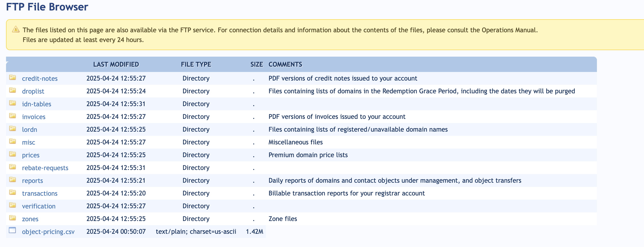Open the invoices directory link
This screenshot has width=644, height=247.
(34, 117)
